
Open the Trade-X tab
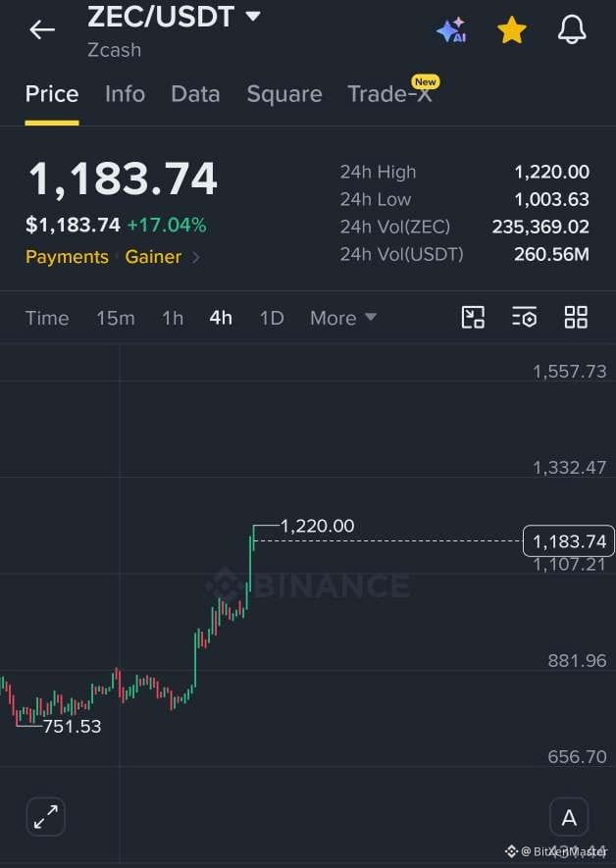(389, 94)
